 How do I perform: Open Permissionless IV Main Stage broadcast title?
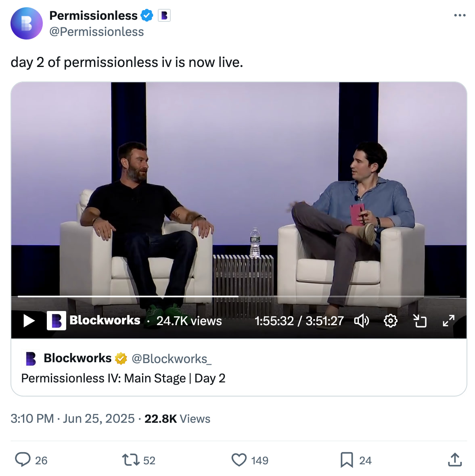123,378
